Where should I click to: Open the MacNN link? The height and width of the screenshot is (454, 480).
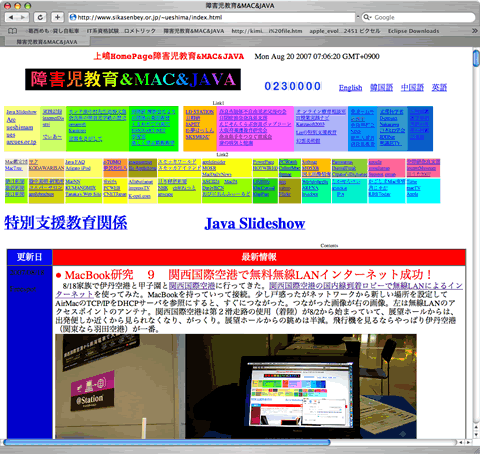click(x=73, y=182)
